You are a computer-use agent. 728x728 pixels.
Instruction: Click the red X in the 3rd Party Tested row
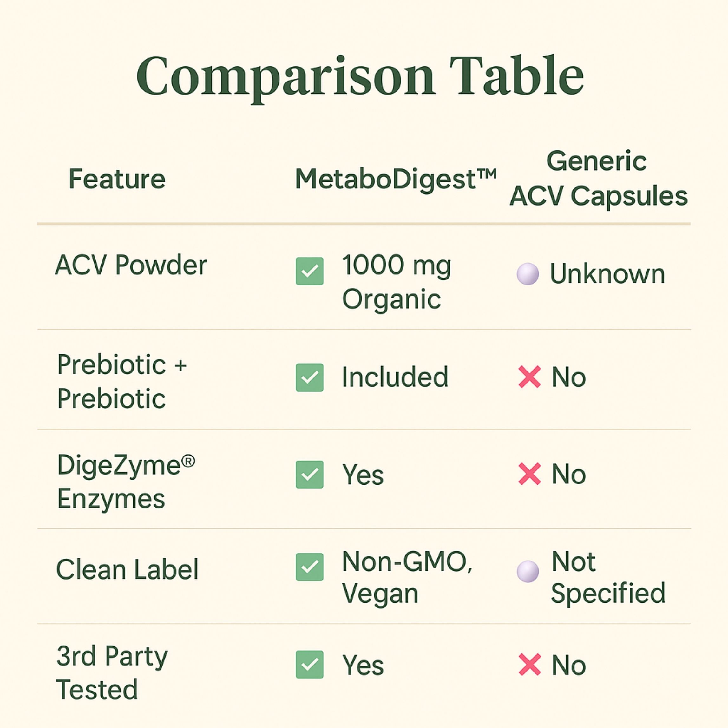coord(529,664)
